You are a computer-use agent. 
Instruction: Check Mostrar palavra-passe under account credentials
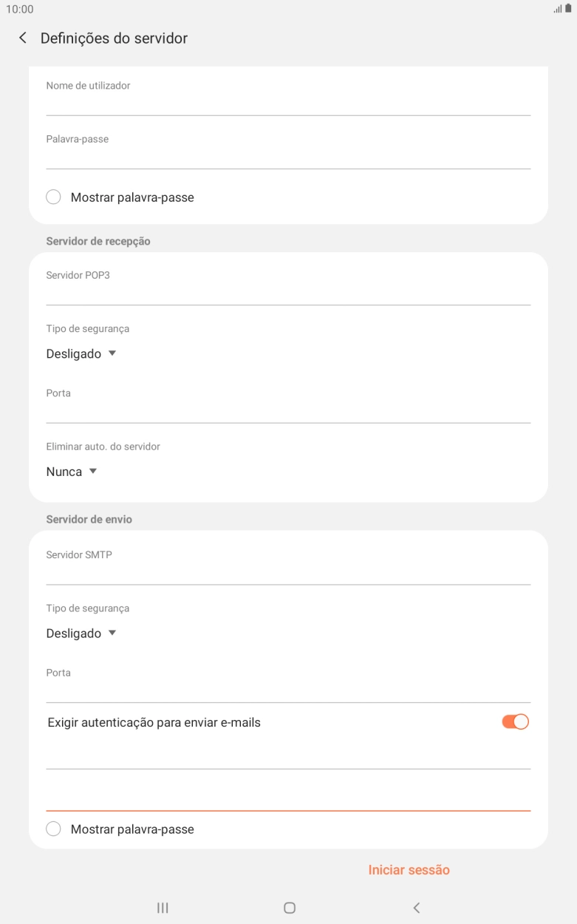tap(52, 197)
